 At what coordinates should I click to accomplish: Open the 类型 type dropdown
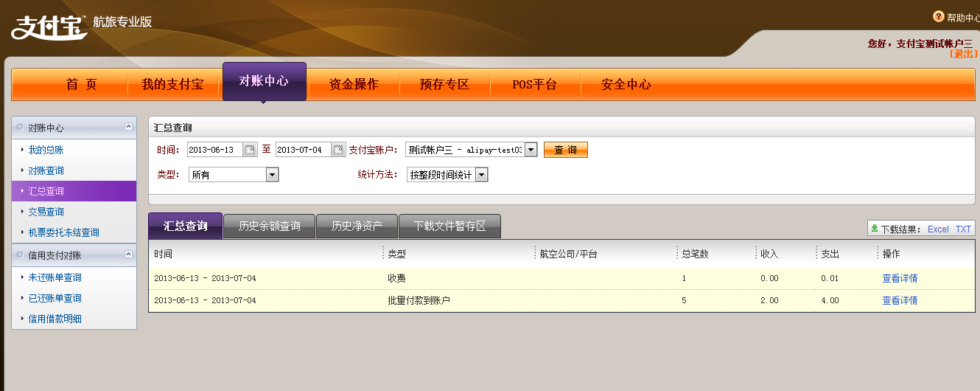pyautogui.click(x=272, y=175)
